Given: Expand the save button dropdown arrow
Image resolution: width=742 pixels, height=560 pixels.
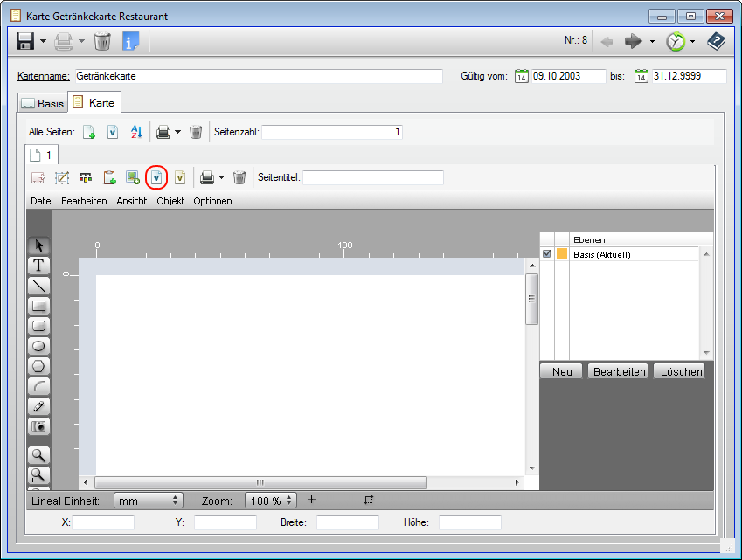Looking at the screenshot, I should (x=43, y=42).
